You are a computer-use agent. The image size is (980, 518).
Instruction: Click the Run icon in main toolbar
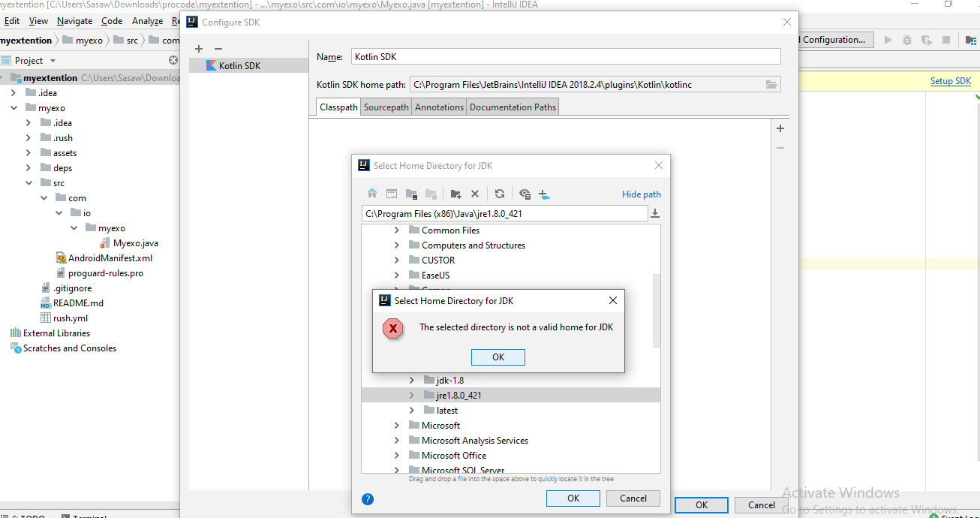pos(888,40)
